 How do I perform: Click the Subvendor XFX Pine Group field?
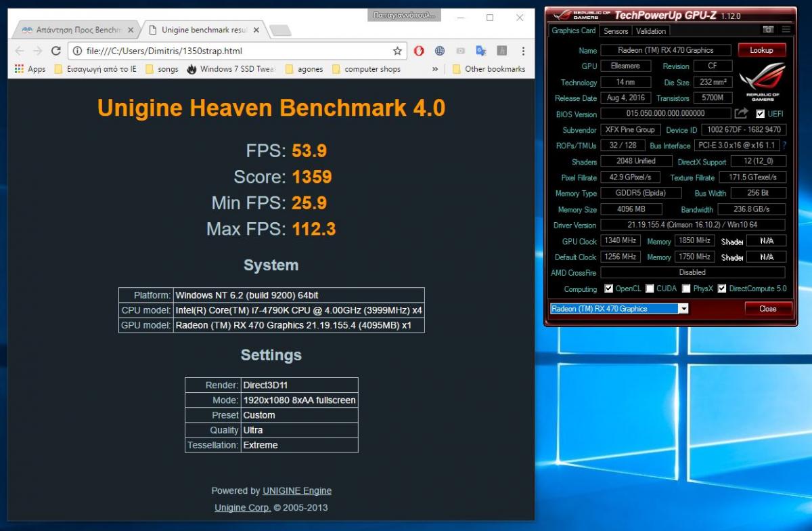[630, 129]
